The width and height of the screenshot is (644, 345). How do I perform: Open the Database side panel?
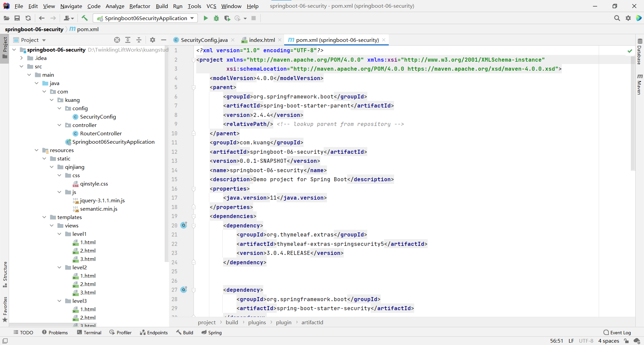click(x=639, y=51)
